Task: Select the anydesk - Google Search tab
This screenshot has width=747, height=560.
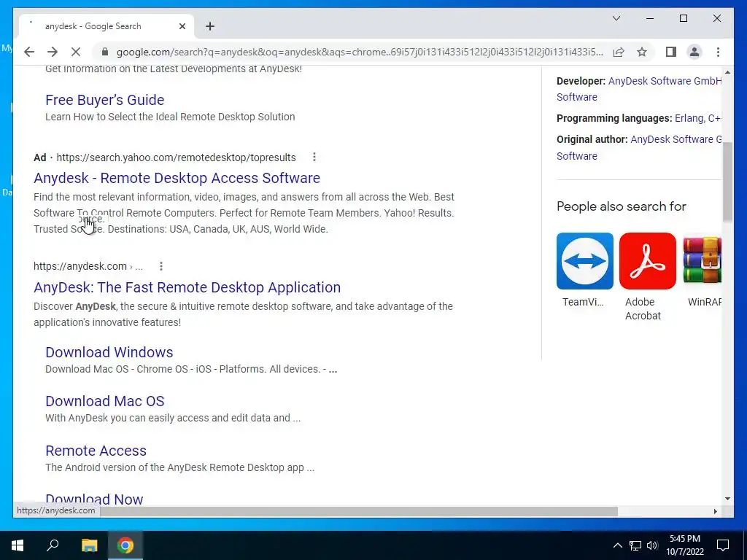Action: [x=107, y=26]
